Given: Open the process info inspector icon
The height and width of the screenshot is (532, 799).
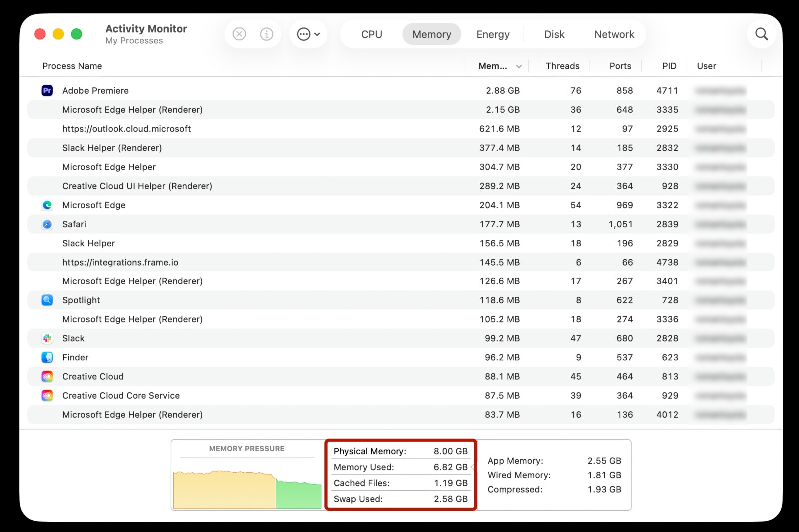Looking at the screenshot, I should (267, 34).
